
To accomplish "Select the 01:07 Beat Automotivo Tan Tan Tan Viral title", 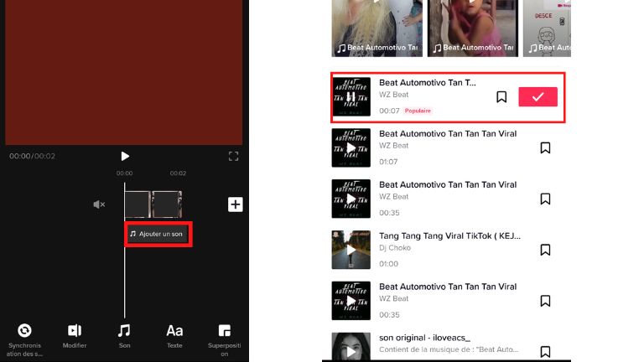I will [x=448, y=134].
